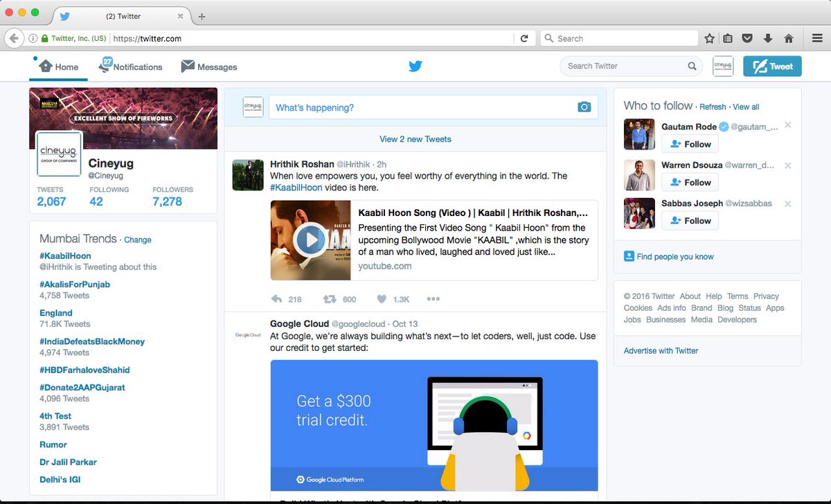Play the Kaabil Hoon video
Screen dimensions: 831x504
point(310,240)
